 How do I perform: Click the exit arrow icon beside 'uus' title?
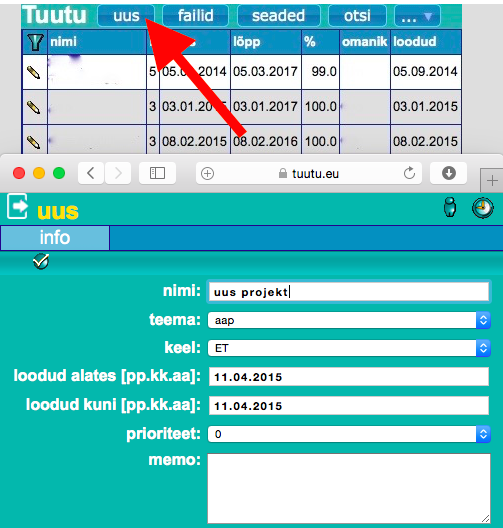(x=17, y=206)
